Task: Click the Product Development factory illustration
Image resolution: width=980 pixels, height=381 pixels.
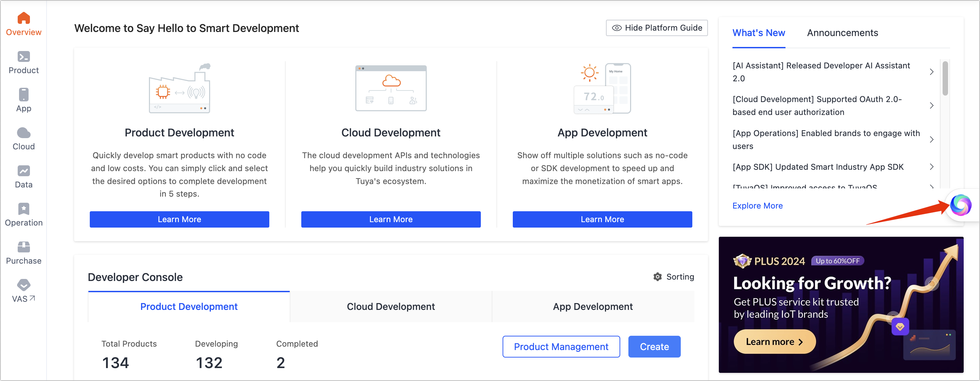Action: 180,88
